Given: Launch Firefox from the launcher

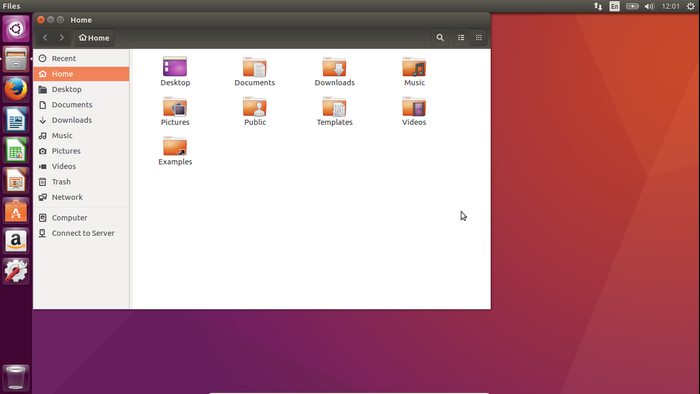Looking at the screenshot, I should click(x=16, y=89).
